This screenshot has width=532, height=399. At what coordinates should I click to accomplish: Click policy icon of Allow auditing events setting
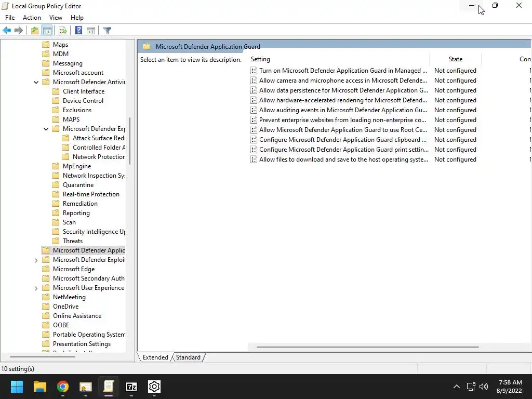point(254,110)
